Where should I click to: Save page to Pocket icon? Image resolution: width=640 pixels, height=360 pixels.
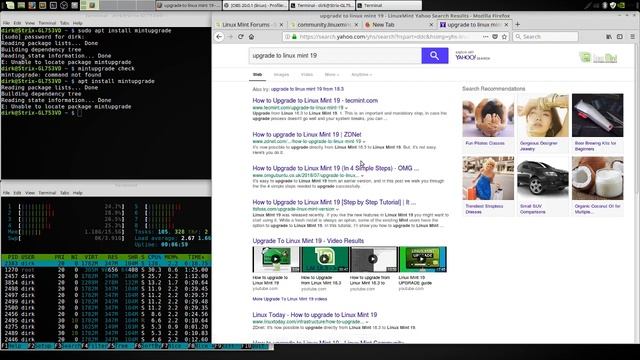click(495, 37)
